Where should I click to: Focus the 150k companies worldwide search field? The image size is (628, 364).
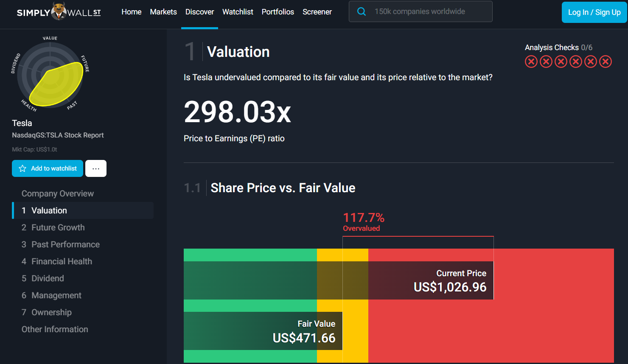point(421,11)
